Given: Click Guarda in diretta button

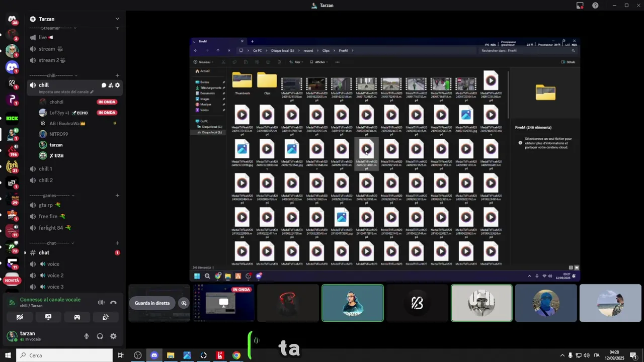Looking at the screenshot, I should pyautogui.click(x=152, y=303).
